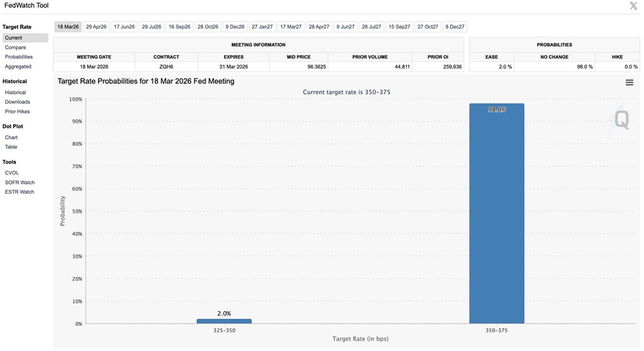The height and width of the screenshot is (351, 644).
Task: Open the Compare view in sidebar
Action: tap(15, 48)
